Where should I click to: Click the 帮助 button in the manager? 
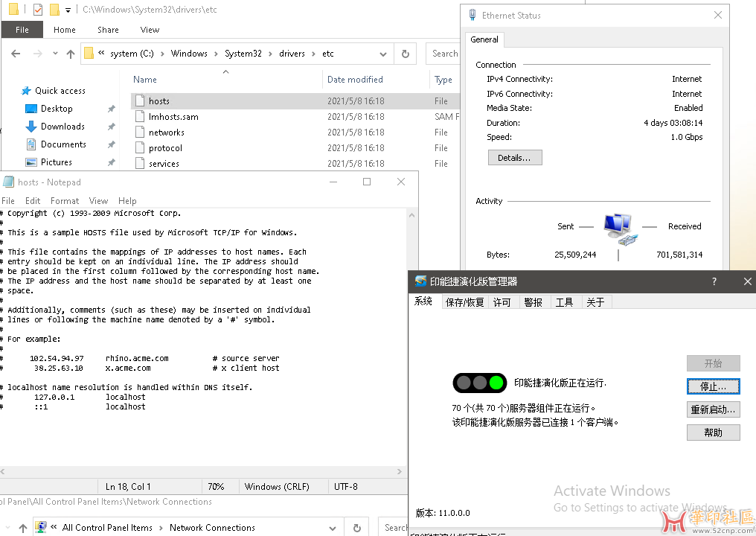point(713,433)
